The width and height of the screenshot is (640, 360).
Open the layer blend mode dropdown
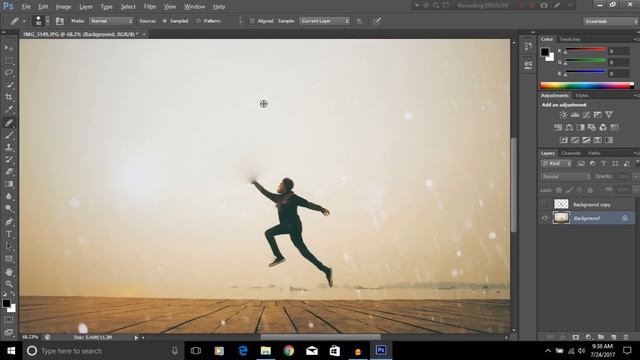[x=565, y=177]
